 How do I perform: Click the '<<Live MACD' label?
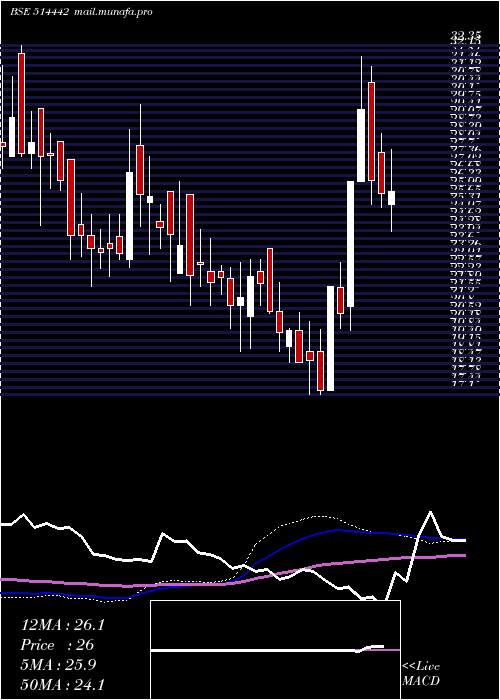[x=421, y=674]
